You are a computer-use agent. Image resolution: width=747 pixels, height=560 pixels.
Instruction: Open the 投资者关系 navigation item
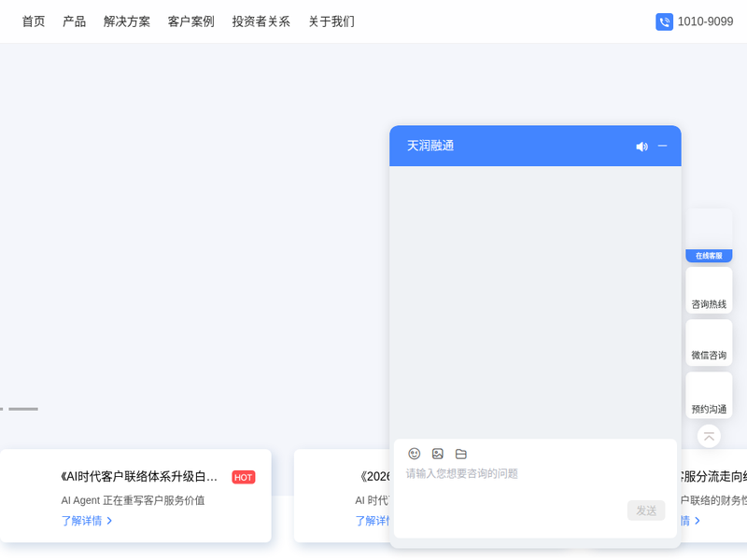(x=261, y=21)
